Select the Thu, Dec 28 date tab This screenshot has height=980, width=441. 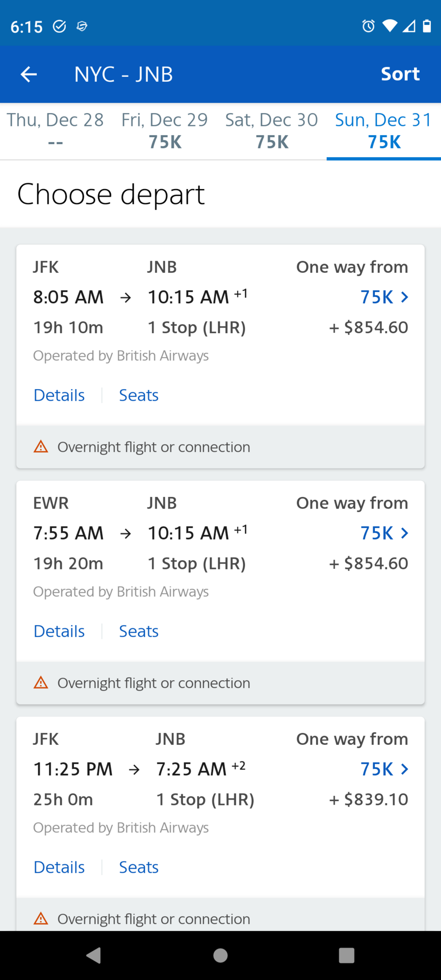click(x=55, y=131)
